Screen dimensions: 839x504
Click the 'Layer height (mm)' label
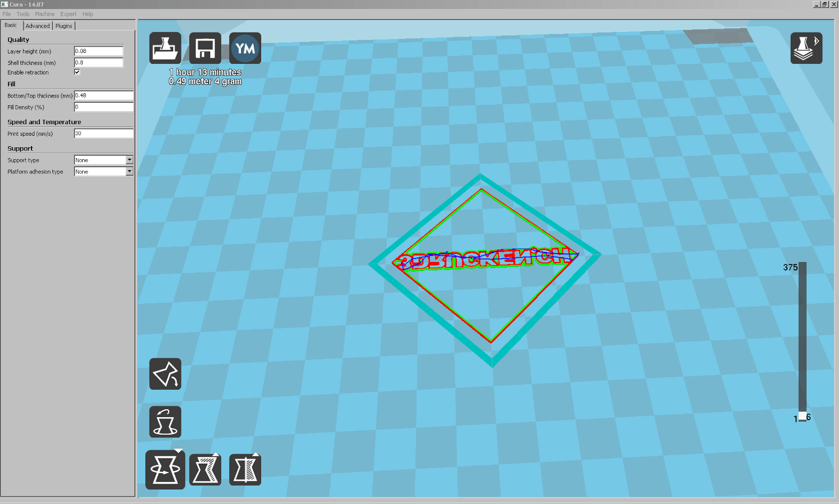click(29, 52)
